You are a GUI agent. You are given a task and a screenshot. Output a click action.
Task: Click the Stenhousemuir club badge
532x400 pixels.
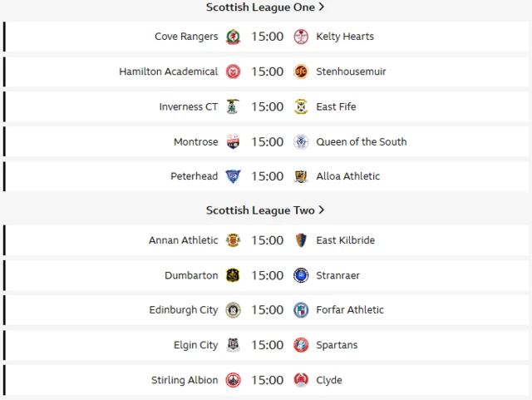(x=301, y=72)
